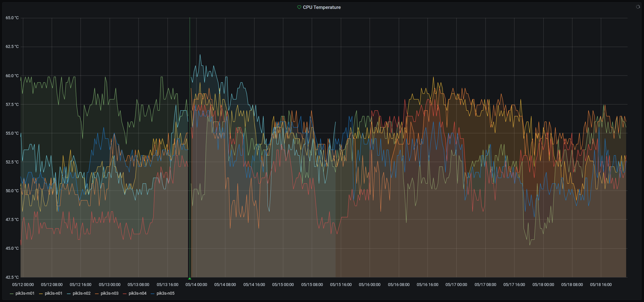Click the 60.0 °C y-axis label
This screenshot has height=302, width=644.
[x=12, y=76]
